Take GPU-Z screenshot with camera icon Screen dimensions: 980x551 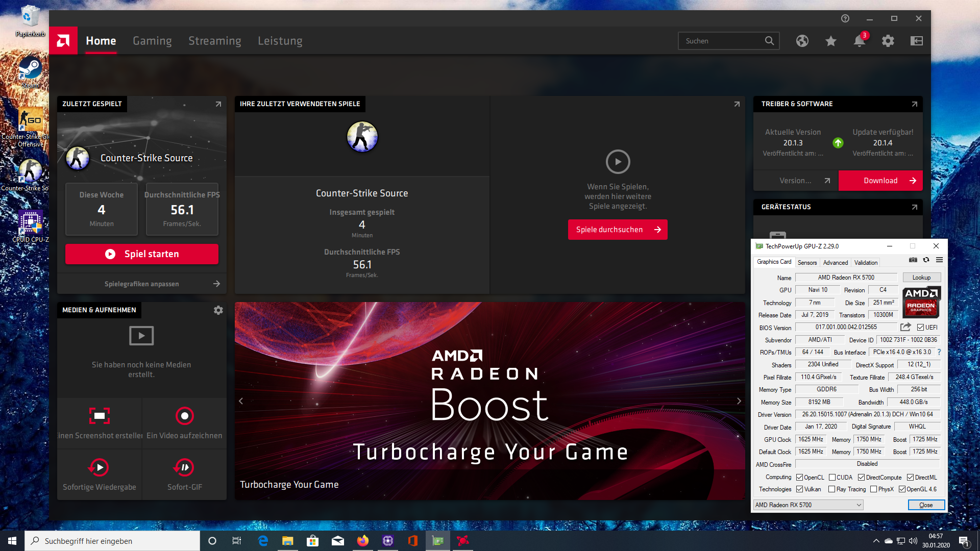click(913, 260)
